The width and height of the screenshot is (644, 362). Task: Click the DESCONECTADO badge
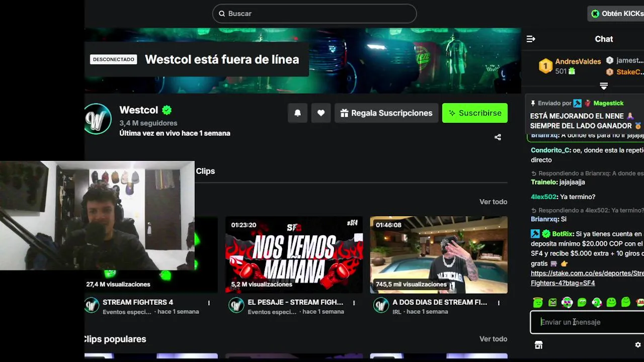114,59
